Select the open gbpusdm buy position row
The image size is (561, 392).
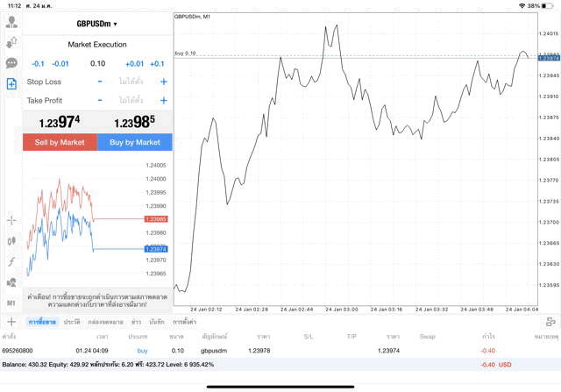[x=263, y=351]
